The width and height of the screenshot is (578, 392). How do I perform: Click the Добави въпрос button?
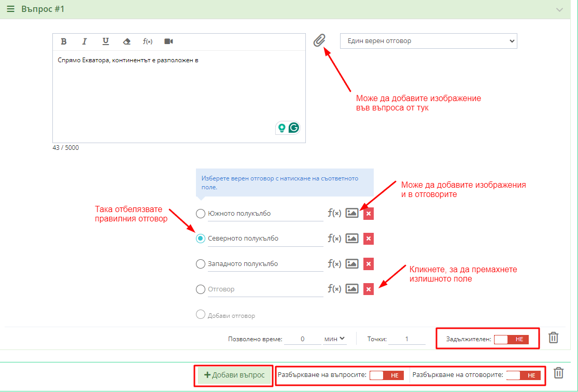point(234,375)
